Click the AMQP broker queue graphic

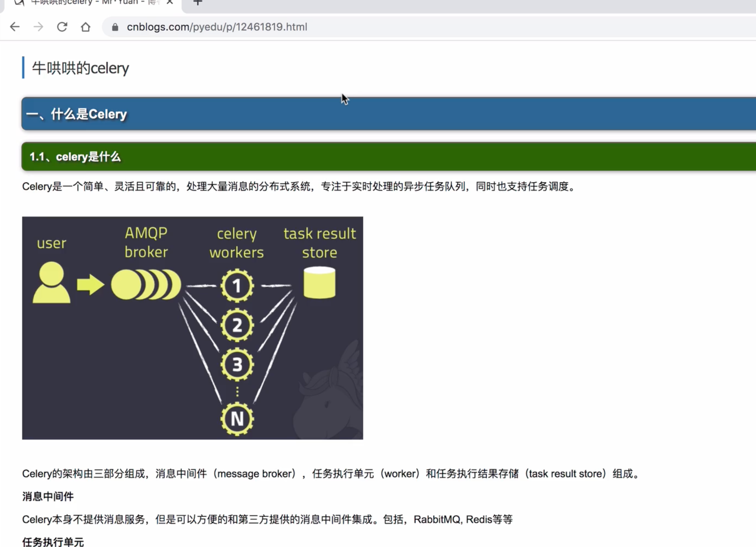coord(146,285)
